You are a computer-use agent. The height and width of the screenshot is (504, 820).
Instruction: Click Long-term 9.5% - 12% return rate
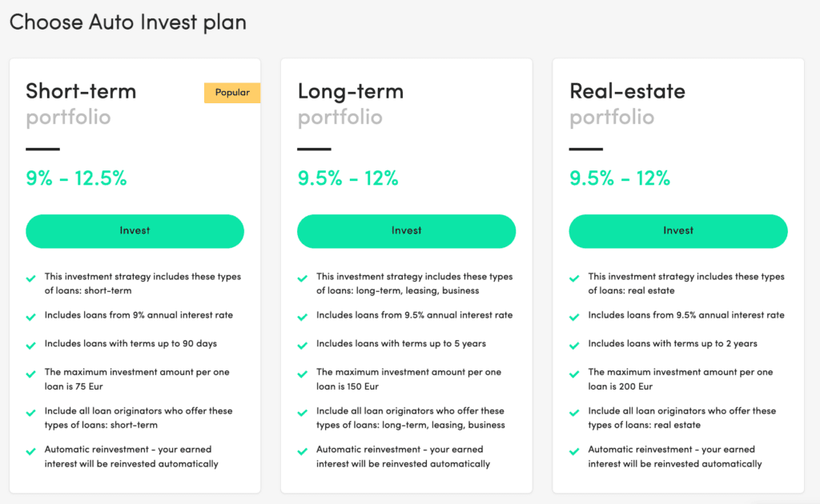[x=348, y=178]
